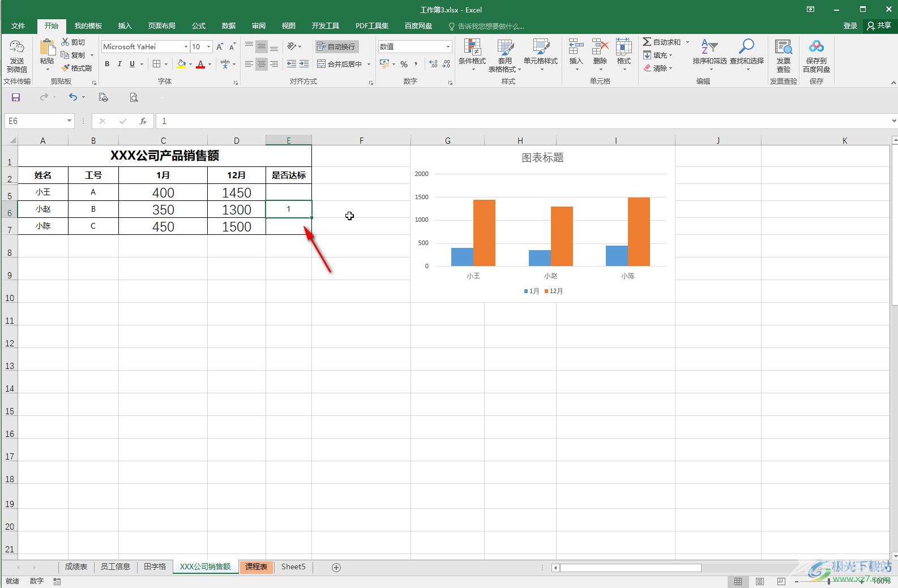This screenshot has width=898, height=588.
Task: Click the chart title 图表标题
Action: tap(542, 157)
